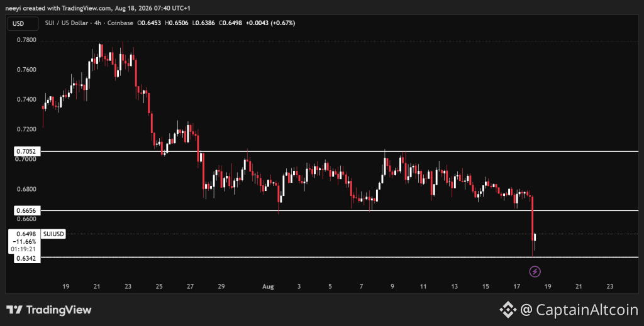
Task: Click the 0.6600 price axis label
Action: (26, 219)
